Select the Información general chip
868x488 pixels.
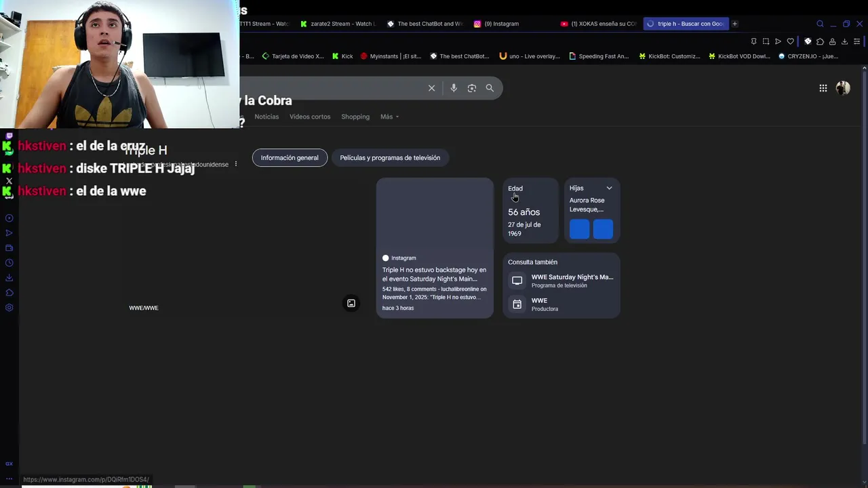290,158
